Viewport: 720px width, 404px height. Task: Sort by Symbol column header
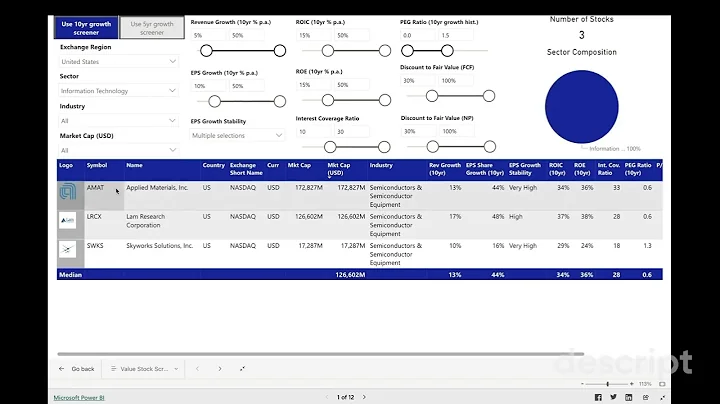click(97, 165)
